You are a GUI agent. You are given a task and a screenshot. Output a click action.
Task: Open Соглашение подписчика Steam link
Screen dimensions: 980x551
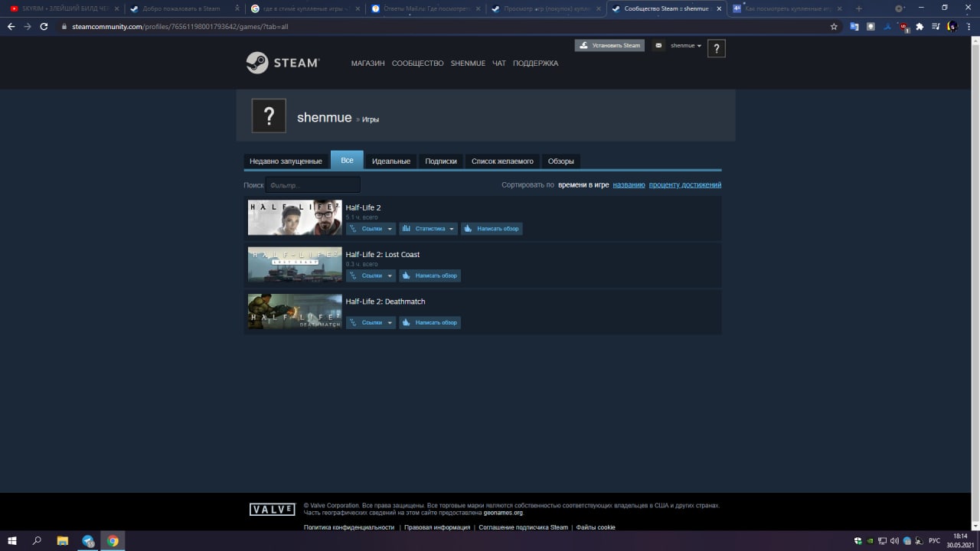(x=524, y=527)
